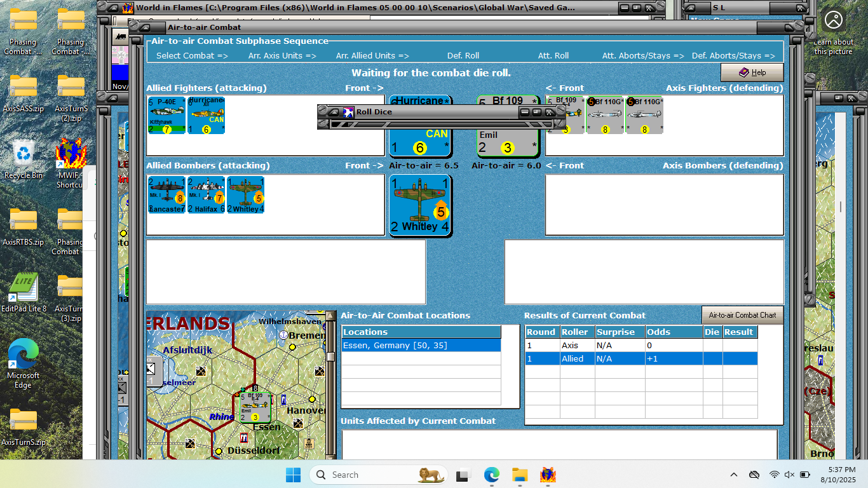The image size is (868, 488).
Task: Click the small Whitley bomber counter
Action: point(246,194)
